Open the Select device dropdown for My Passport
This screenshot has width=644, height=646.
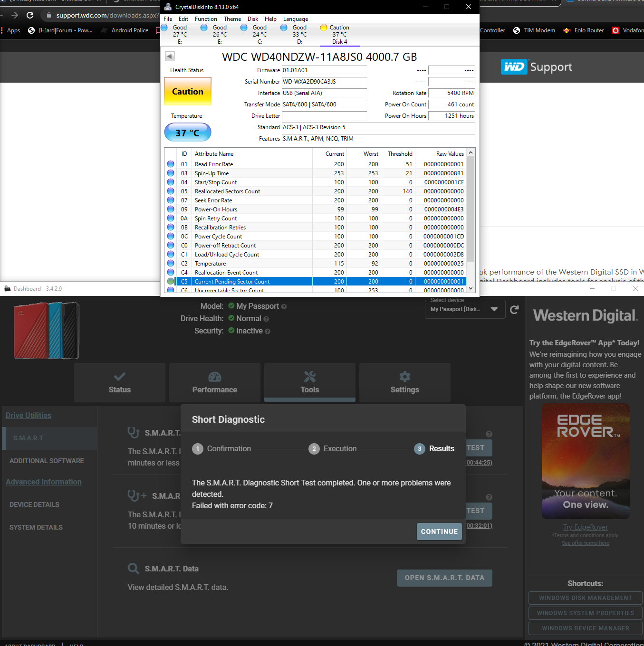pos(465,309)
